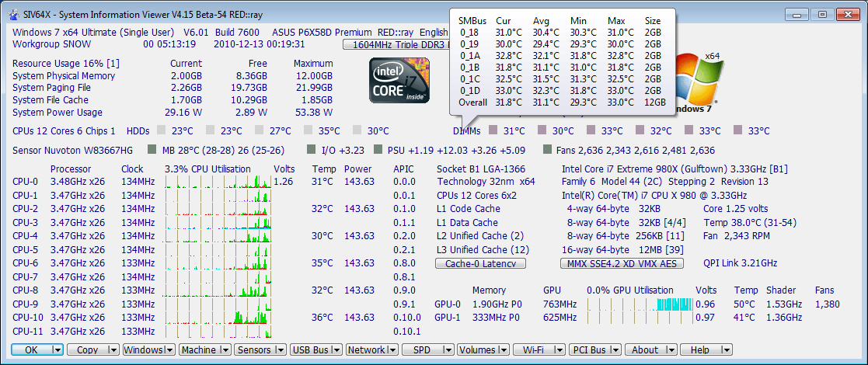868x365 pixels.
Task: Click the CPU-10 utilisation graph
Action: (218, 318)
